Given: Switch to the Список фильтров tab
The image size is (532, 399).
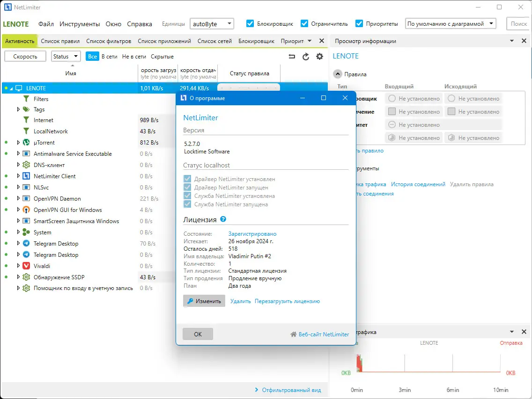Looking at the screenshot, I should (109, 41).
